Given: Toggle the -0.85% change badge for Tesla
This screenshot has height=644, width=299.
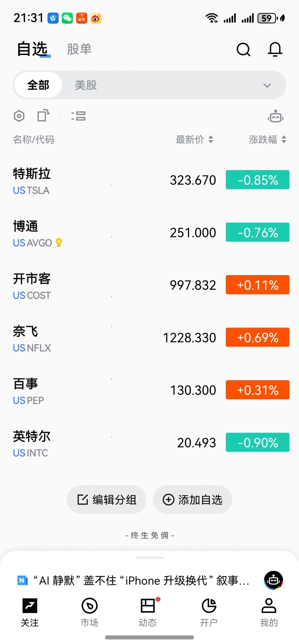Looking at the screenshot, I should 258,180.
